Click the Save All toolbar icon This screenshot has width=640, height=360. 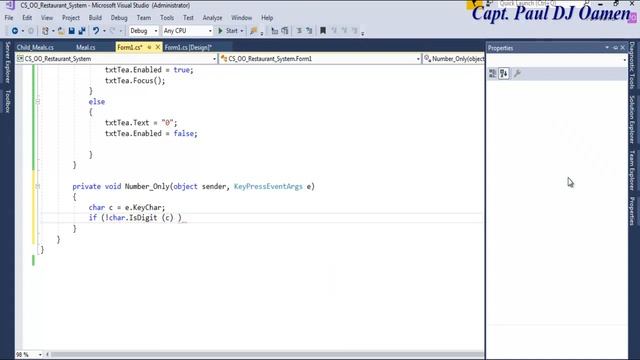[82, 31]
